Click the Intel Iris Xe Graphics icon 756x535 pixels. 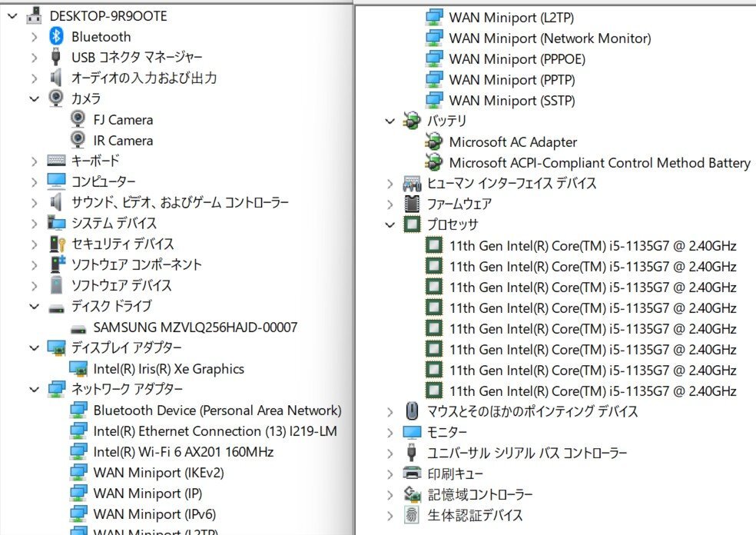click(x=78, y=368)
